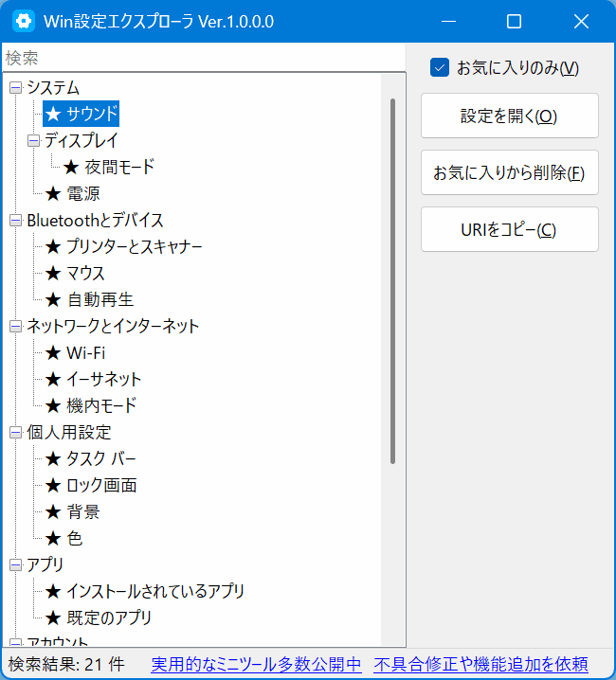Click the お気に入りから削除 button
This screenshot has height=680, width=616.
point(509,172)
